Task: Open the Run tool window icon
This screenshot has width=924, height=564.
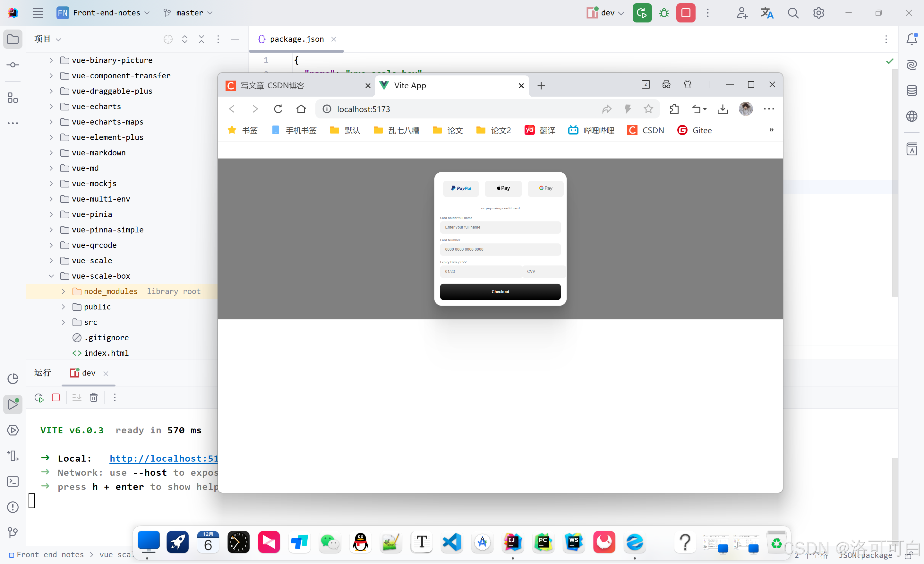Action: [x=13, y=404]
